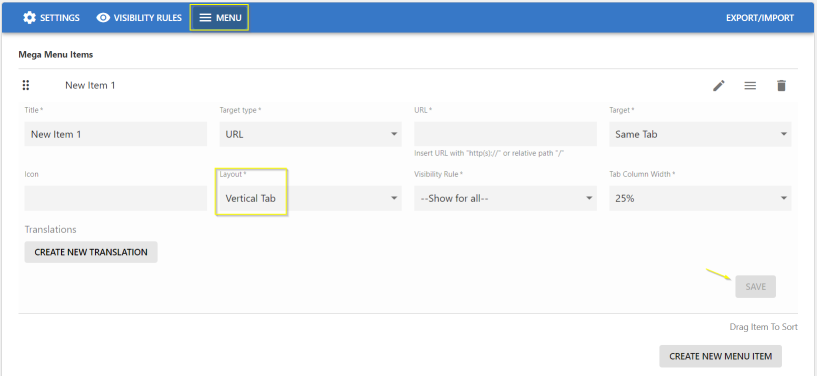Click Create New Translation button
Viewport: 817px width, 376px height.
[x=91, y=252]
